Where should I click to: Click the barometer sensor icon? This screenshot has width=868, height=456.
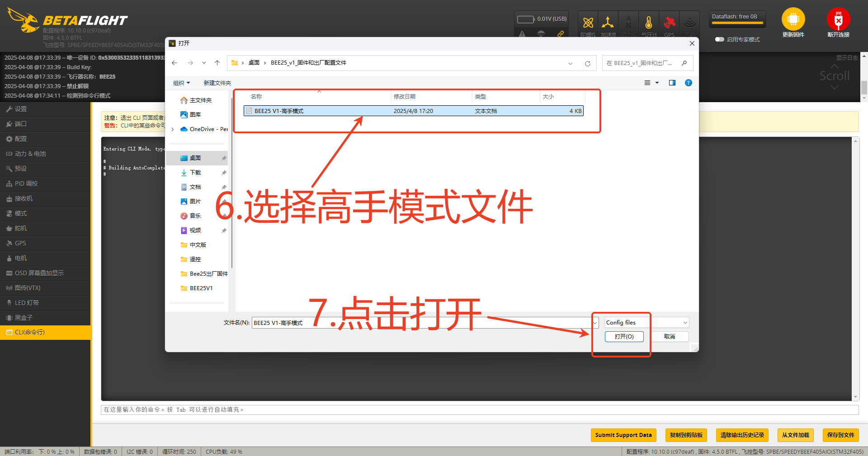[649, 23]
